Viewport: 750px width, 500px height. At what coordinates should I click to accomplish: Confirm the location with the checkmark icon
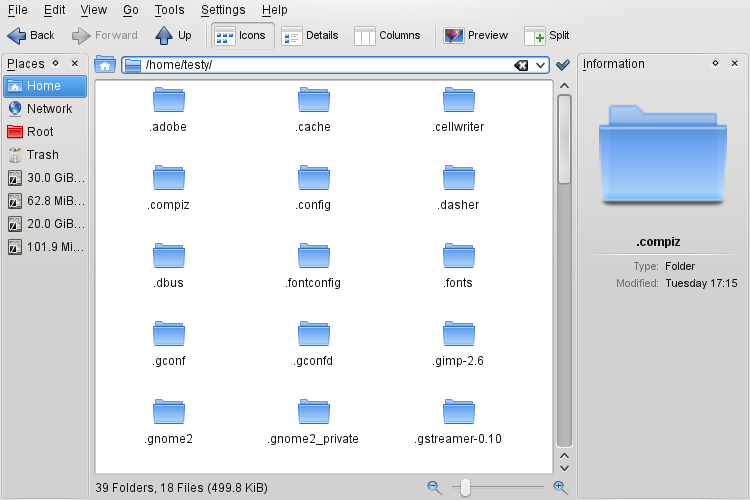coord(563,65)
